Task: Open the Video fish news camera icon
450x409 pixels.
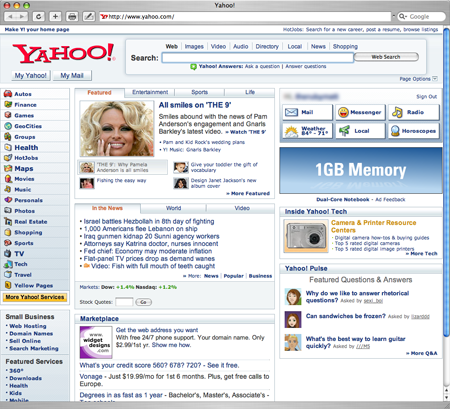Action: pos(87,266)
